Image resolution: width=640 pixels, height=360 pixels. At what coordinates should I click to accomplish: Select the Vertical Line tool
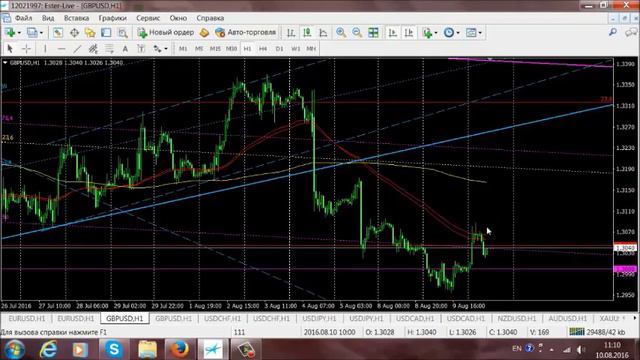tap(45, 49)
